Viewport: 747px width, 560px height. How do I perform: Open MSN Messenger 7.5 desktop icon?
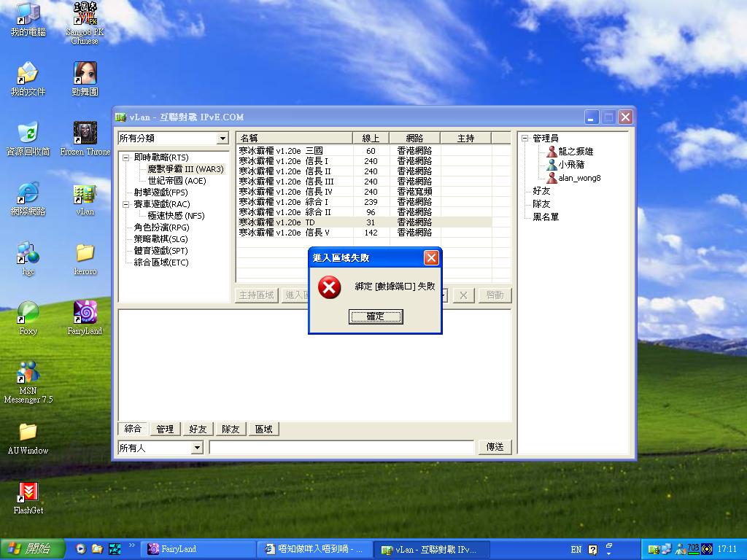point(28,373)
